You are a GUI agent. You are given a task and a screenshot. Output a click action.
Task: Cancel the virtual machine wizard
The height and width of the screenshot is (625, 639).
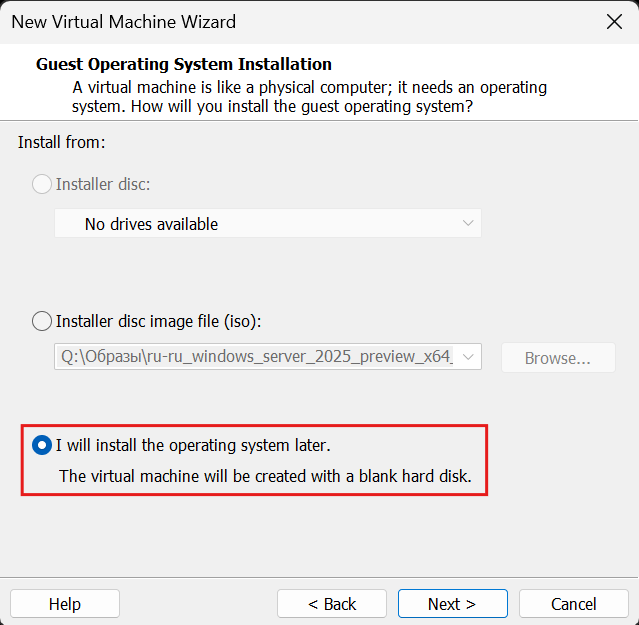pyautogui.click(x=574, y=604)
